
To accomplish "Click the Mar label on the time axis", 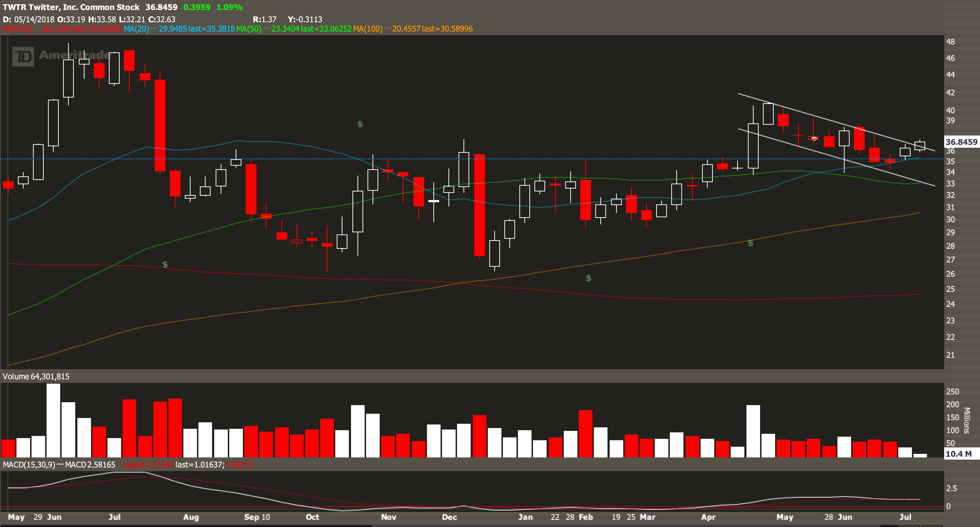I will (x=648, y=517).
